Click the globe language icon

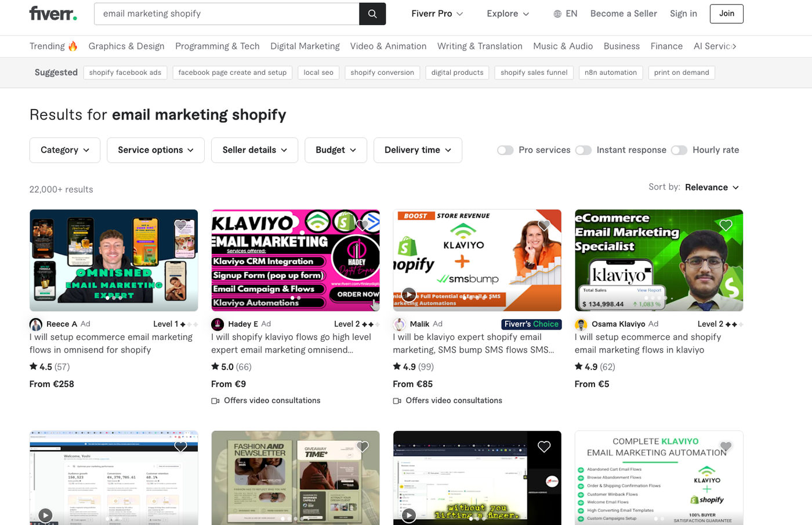point(557,13)
